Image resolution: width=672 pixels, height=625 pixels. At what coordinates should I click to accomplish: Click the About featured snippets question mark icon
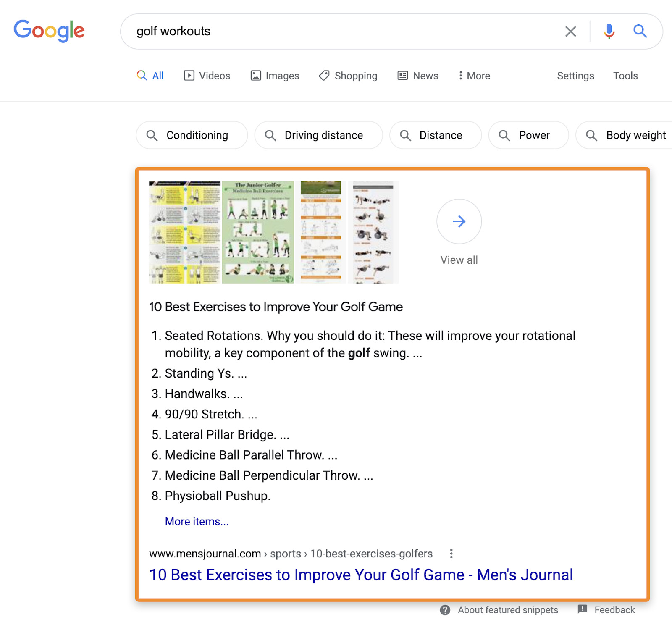point(445,610)
